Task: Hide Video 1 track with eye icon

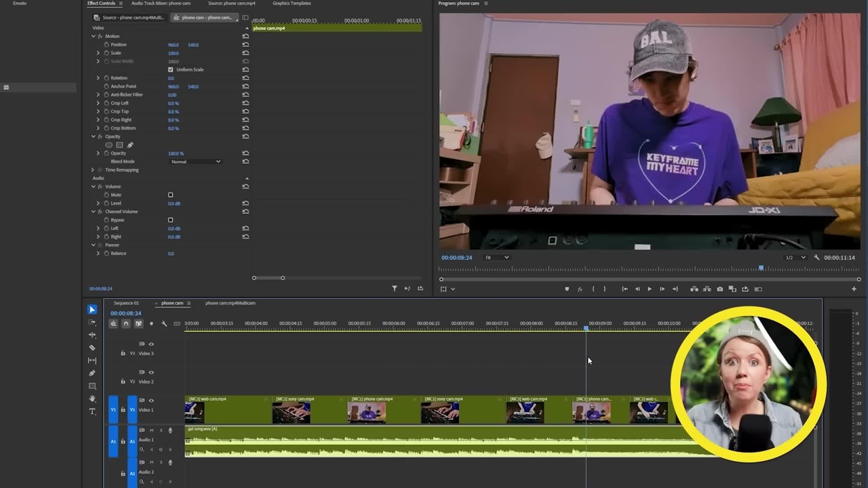Action: [151, 401]
